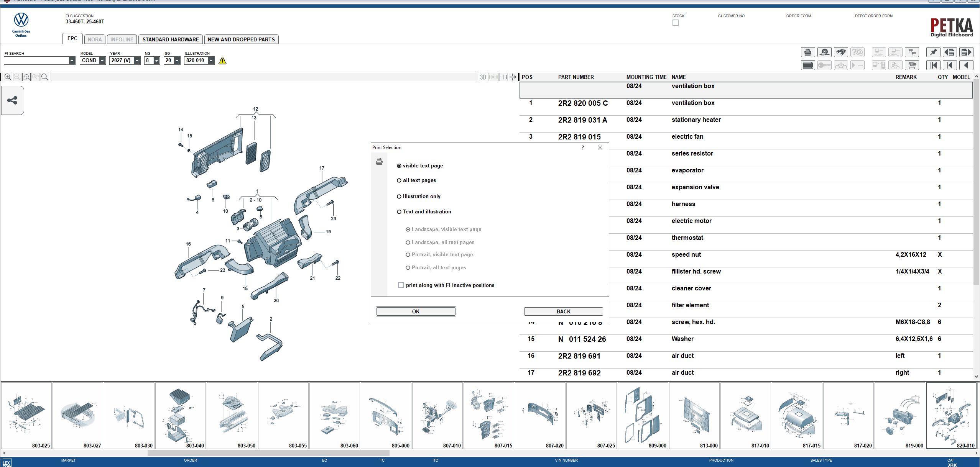Open the MODEL dropdown
Image resolution: width=980 pixels, height=467 pixels.
[102, 61]
